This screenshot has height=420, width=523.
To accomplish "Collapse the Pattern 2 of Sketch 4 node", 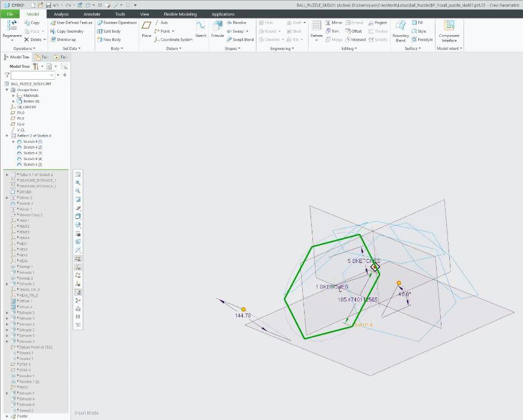I will (7, 136).
